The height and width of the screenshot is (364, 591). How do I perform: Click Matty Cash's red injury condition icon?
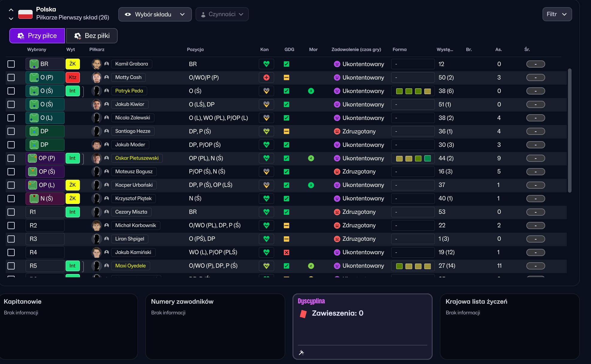click(266, 77)
